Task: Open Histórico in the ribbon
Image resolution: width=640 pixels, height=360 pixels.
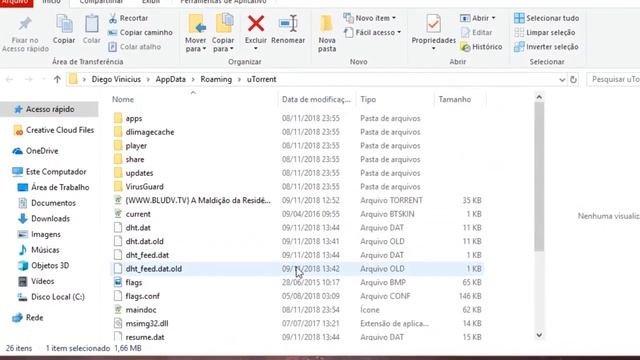Action: 481,47
